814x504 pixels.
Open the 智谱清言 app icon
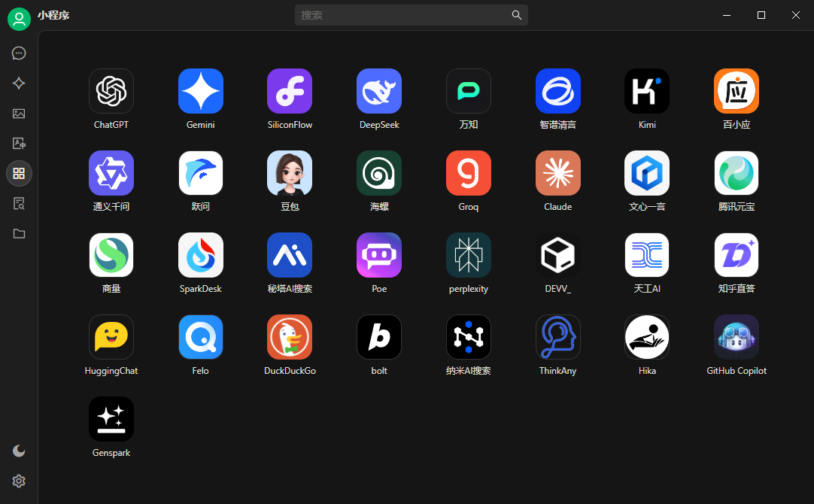pyautogui.click(x=557, y=91)
